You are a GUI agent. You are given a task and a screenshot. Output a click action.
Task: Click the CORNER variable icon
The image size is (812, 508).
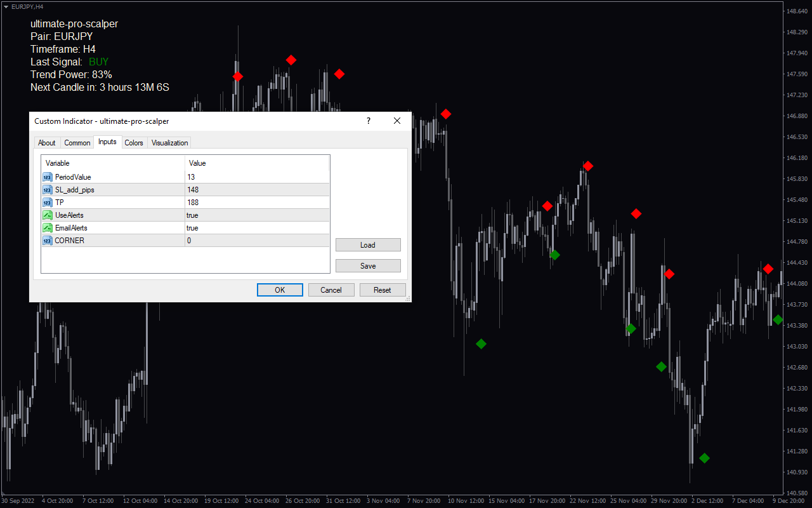point(48,241)
